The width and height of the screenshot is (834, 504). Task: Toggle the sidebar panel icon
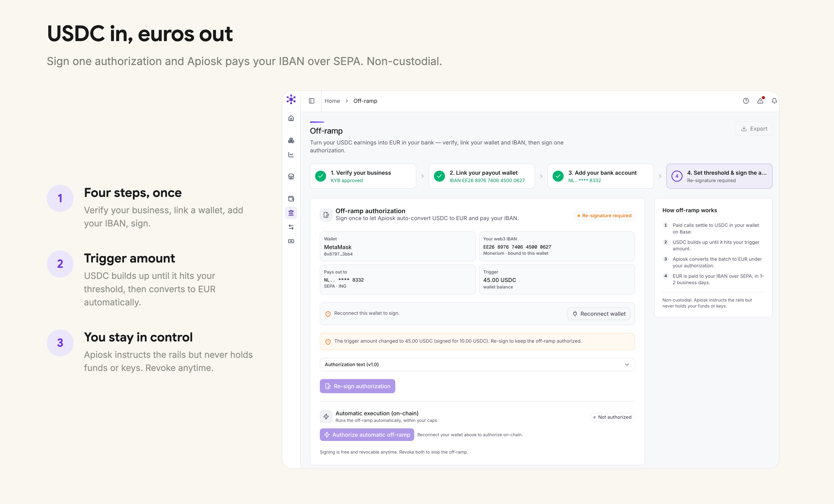(312, 101)
